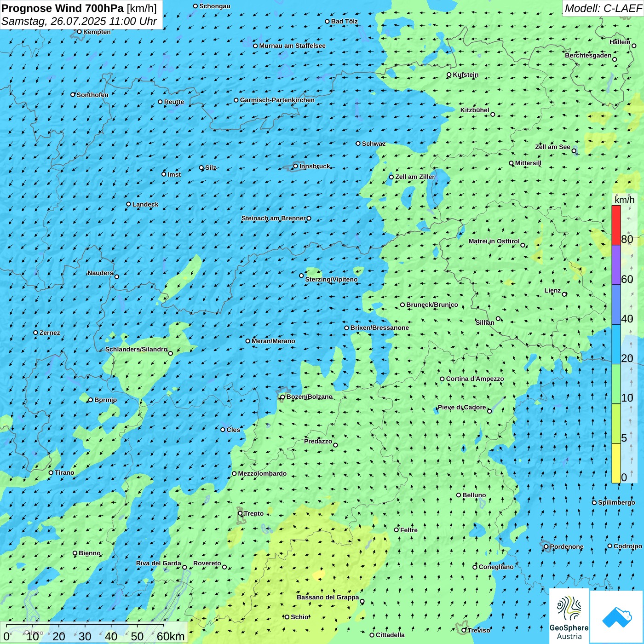Click the Zell am Ziller label
This screenshot has width=644, height=644.
pos(414,177)
